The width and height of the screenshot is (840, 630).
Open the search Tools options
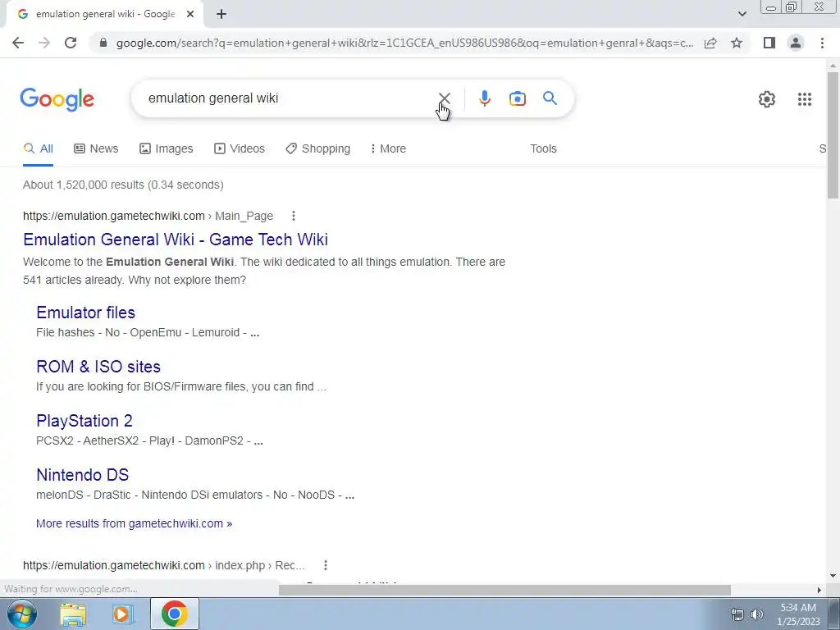[x=543, y=149]
